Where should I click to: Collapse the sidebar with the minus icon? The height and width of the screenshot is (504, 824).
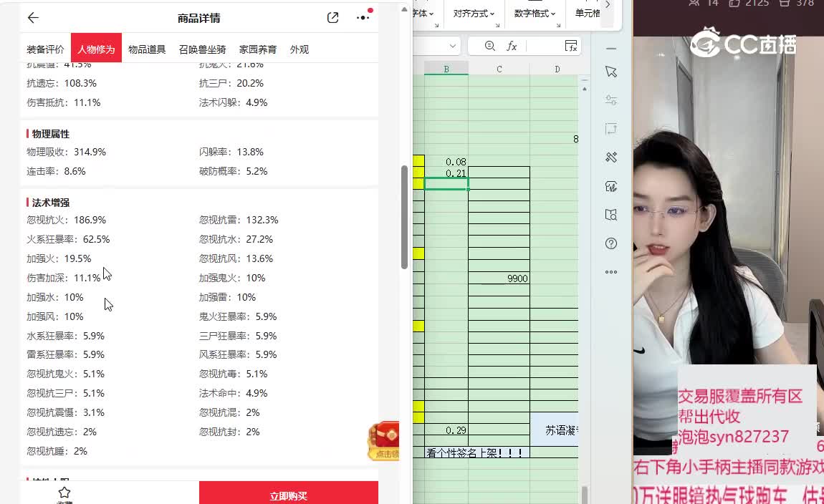(611, 49)
